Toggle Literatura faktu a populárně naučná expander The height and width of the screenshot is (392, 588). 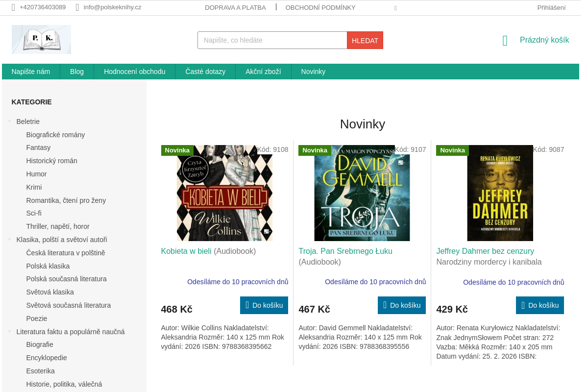click(9, 331)
